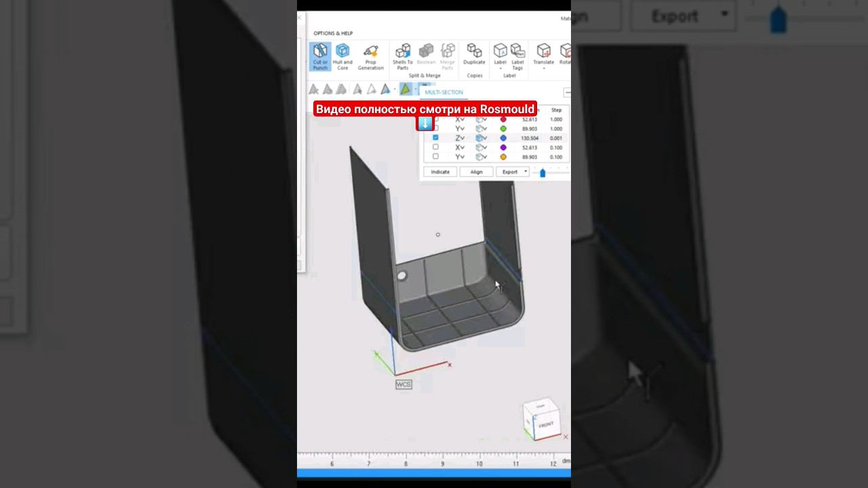Viewport: 868px width, 488px height.
Task: Click the 0.100 step in orange row
Action: [556, 157]
